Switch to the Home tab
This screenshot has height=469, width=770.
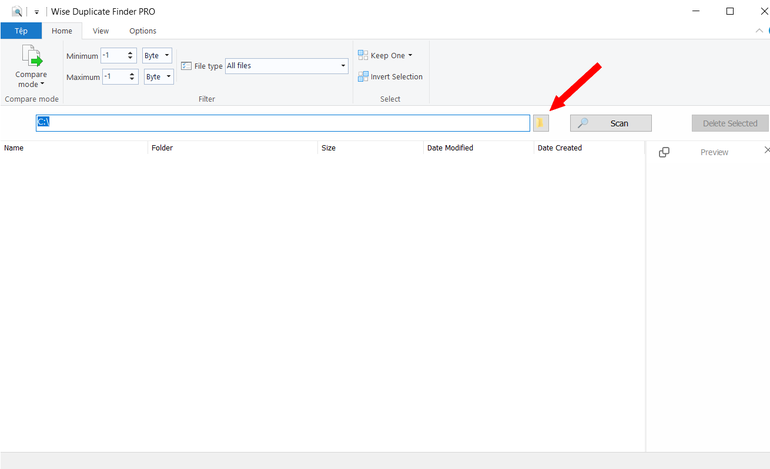[62, 30]
